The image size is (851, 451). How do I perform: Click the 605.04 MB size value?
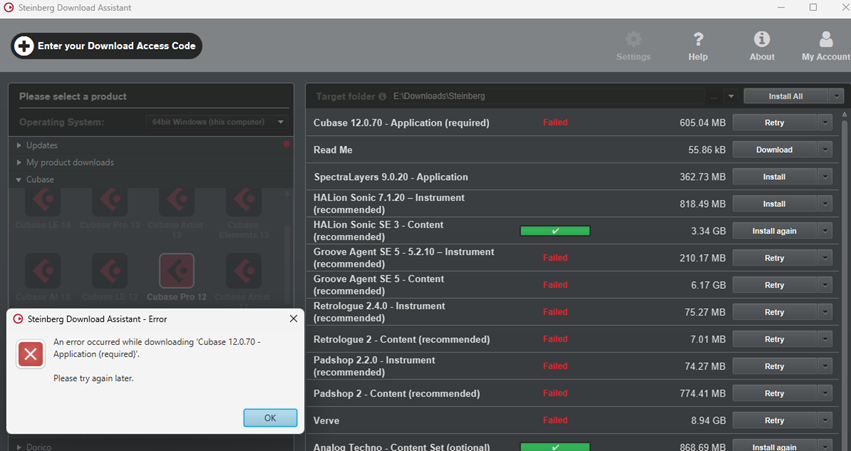pos(702,123)
